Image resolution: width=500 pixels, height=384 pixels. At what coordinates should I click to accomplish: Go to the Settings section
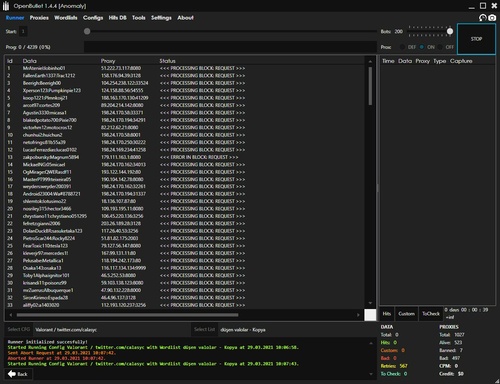coord(161,18)
